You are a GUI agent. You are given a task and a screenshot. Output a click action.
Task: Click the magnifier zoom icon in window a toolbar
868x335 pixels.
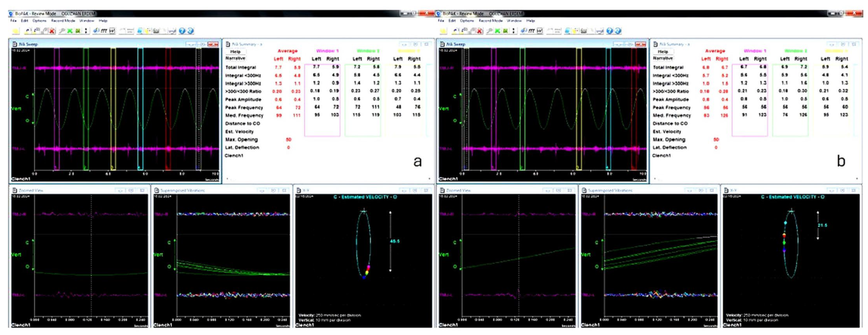click(x=62, y=31)
